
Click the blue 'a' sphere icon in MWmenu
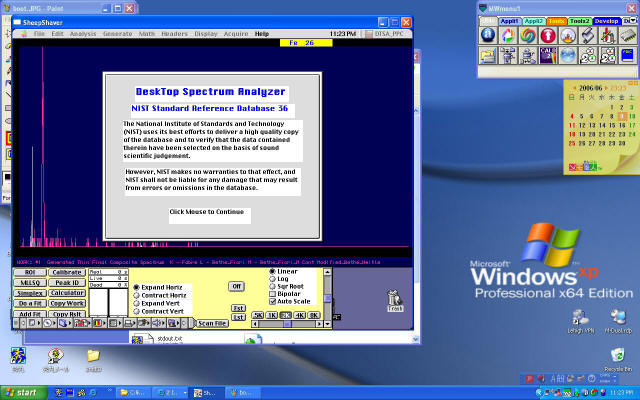pos(488,35)
